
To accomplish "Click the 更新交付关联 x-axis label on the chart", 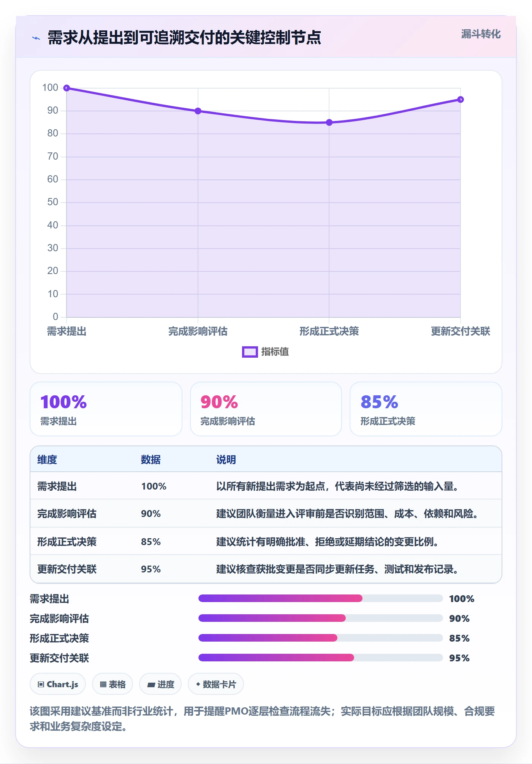I will [x=461, y=331].
